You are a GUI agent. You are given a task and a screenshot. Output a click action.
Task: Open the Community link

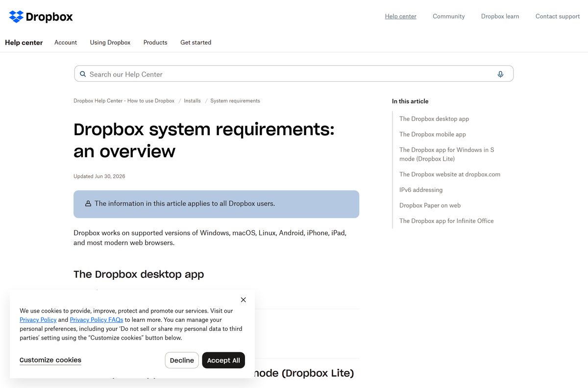coord(448,16)
